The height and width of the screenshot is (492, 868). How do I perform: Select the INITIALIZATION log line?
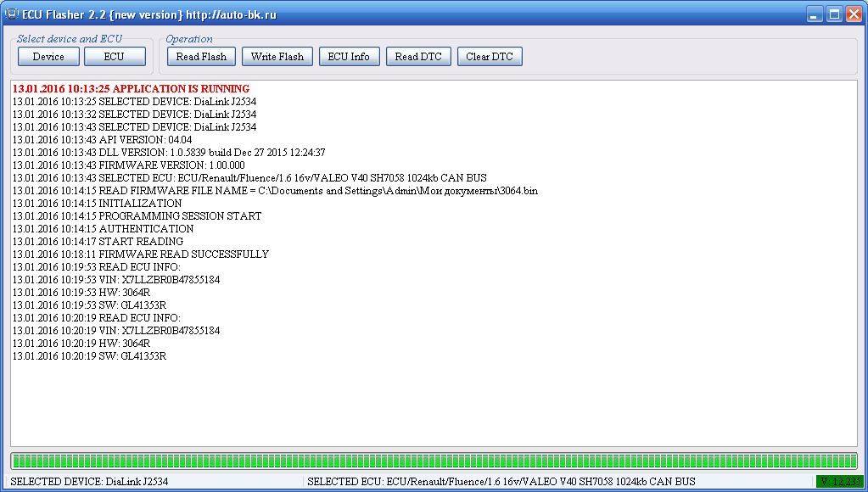point(97,204)
